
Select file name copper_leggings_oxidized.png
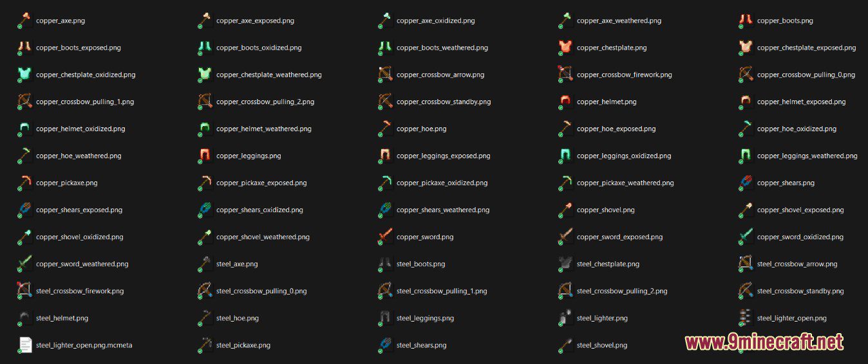point(624,156)
